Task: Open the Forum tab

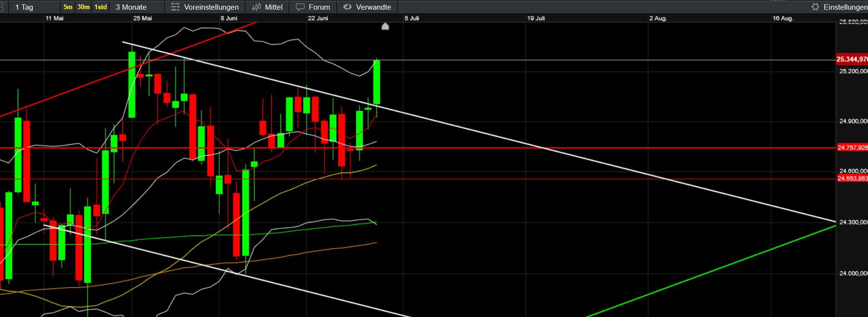Action: 313,7
